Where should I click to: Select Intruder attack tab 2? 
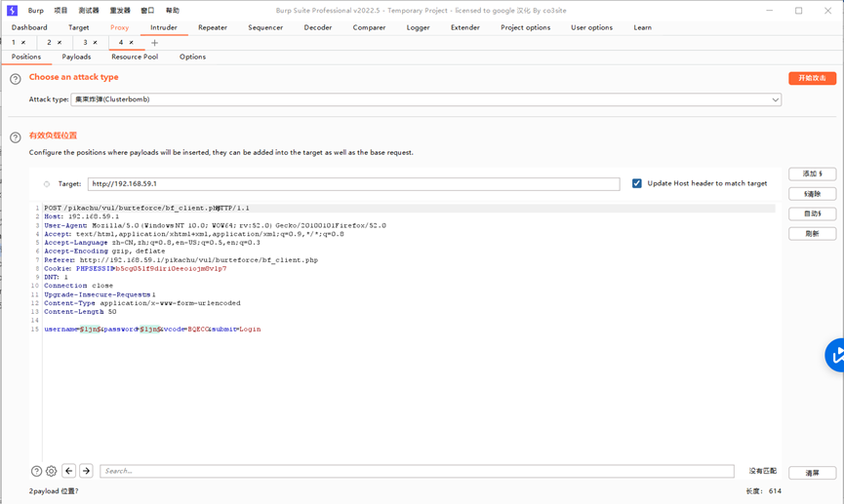(x=49, y=43)
